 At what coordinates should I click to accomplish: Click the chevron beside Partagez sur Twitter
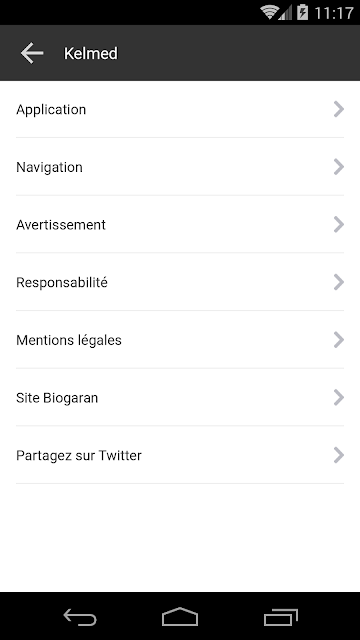339,455
